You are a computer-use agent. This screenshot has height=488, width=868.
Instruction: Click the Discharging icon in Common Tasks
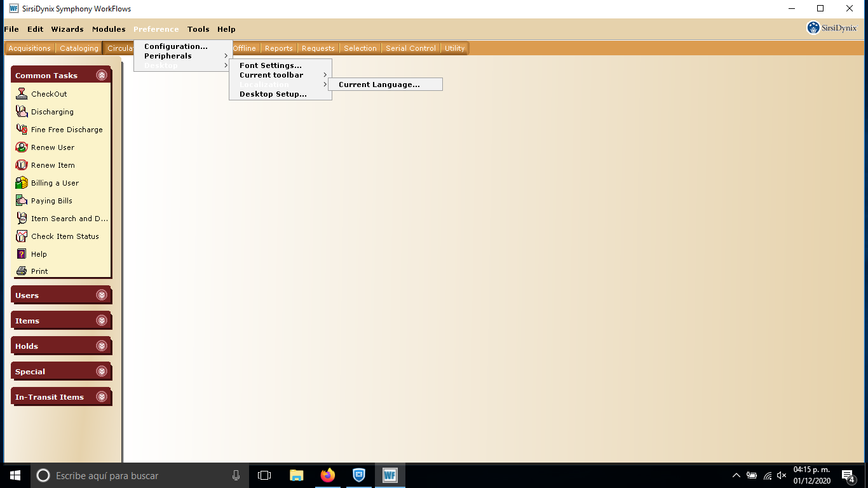(22, 112)
